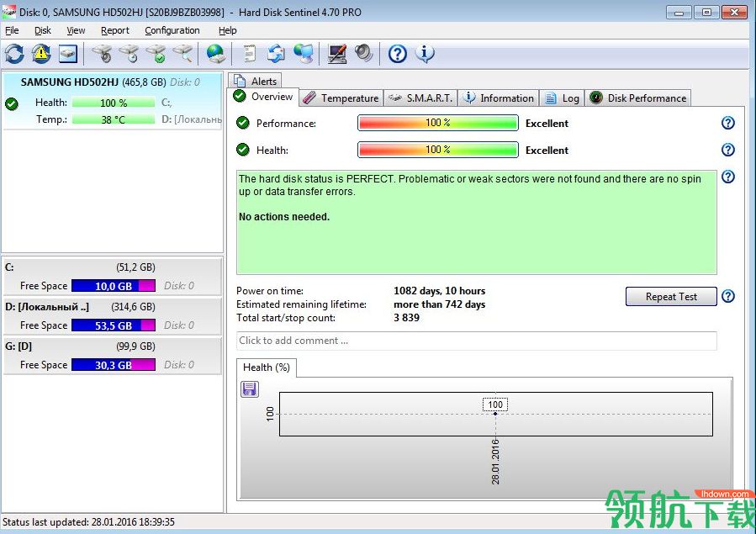Open the report document toolbar icon
Viewport: 756px width, 534px height.
click(x=249, y=54)
